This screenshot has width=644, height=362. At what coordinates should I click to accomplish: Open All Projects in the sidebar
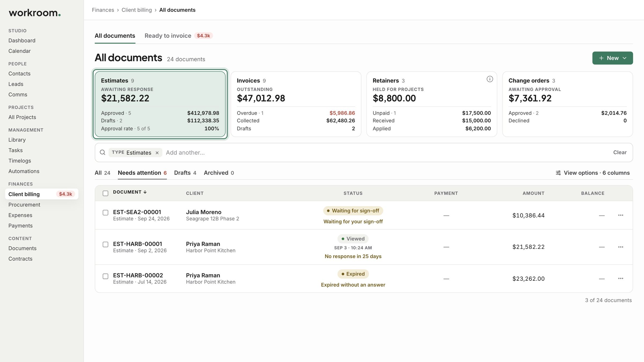click(22, 117)
